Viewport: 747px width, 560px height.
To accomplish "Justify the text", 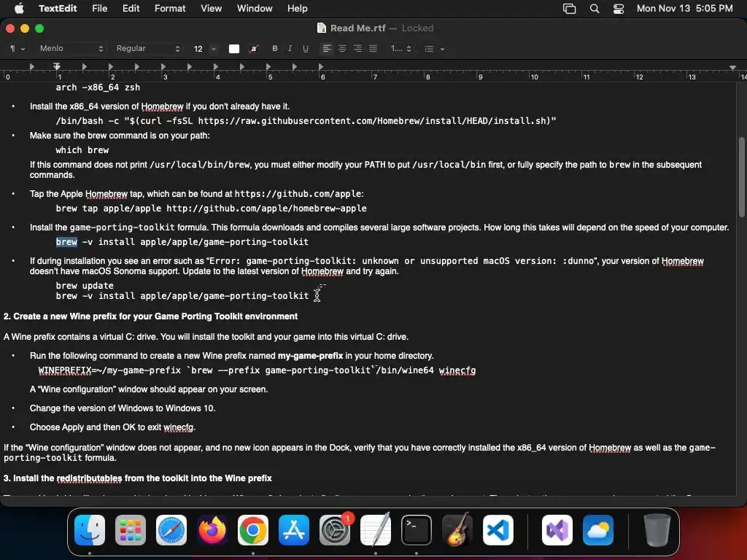I will (373, 49).
